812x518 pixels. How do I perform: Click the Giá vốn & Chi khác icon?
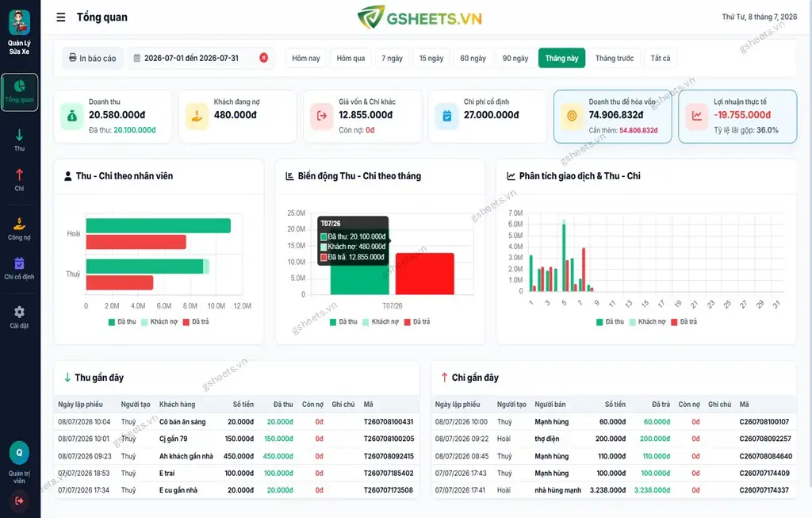point(322,116)
